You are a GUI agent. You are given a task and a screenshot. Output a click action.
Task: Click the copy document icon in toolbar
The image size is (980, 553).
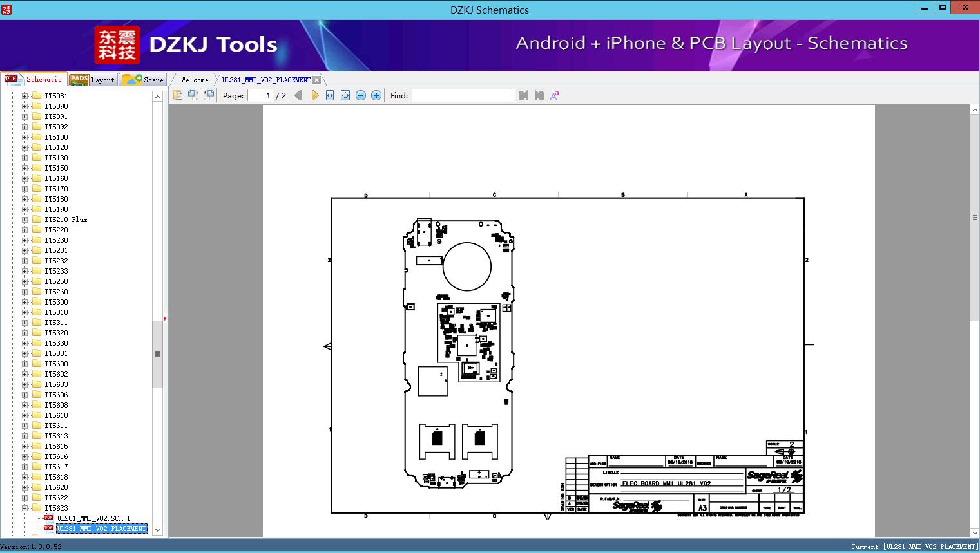[178, 95]
